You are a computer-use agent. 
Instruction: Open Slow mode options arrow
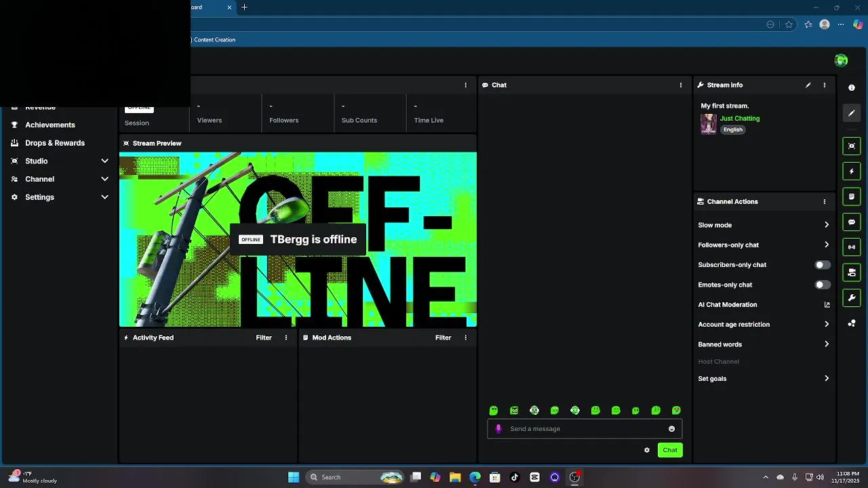[x=827, y=225]
